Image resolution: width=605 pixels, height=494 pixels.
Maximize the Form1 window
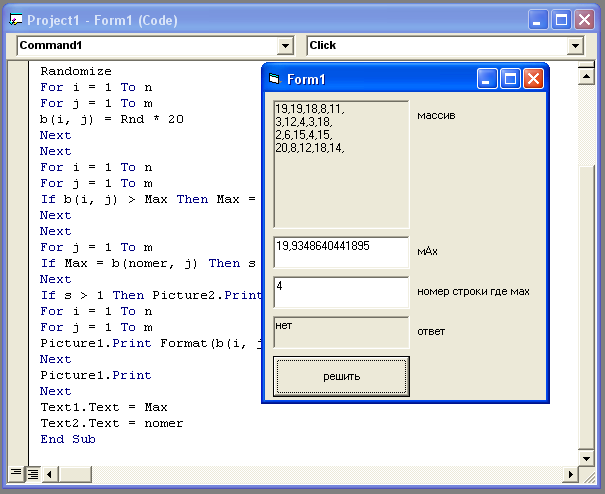coord(510,79)
